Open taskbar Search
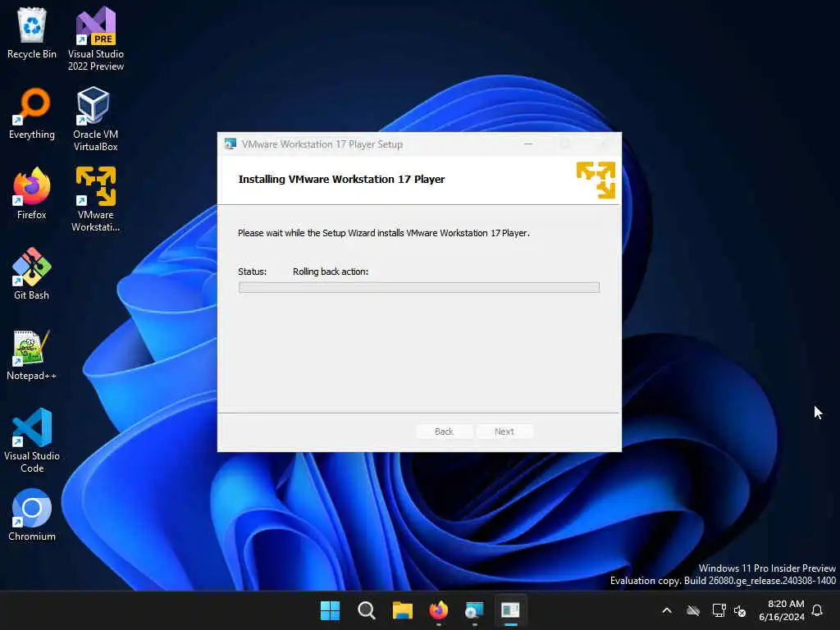 367,610
